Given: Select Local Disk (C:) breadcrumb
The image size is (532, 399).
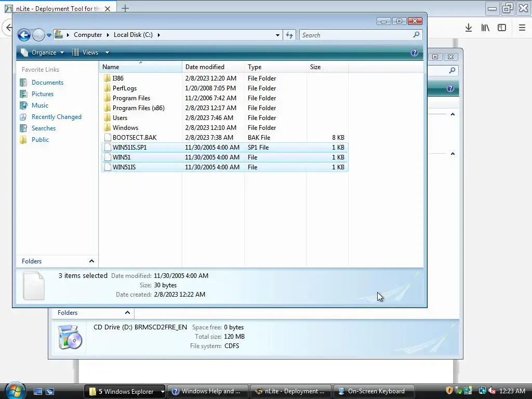Looking at the screenshot, I should tap(133, 35).
